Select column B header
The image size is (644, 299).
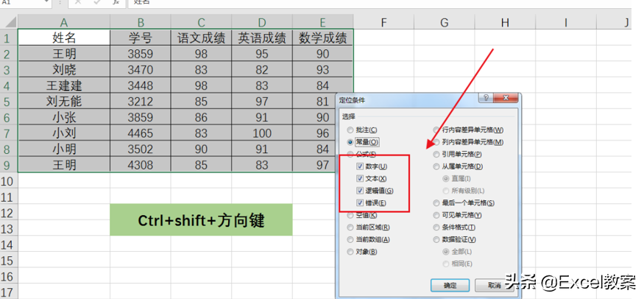pyautogui.click(x=141, y=22)
